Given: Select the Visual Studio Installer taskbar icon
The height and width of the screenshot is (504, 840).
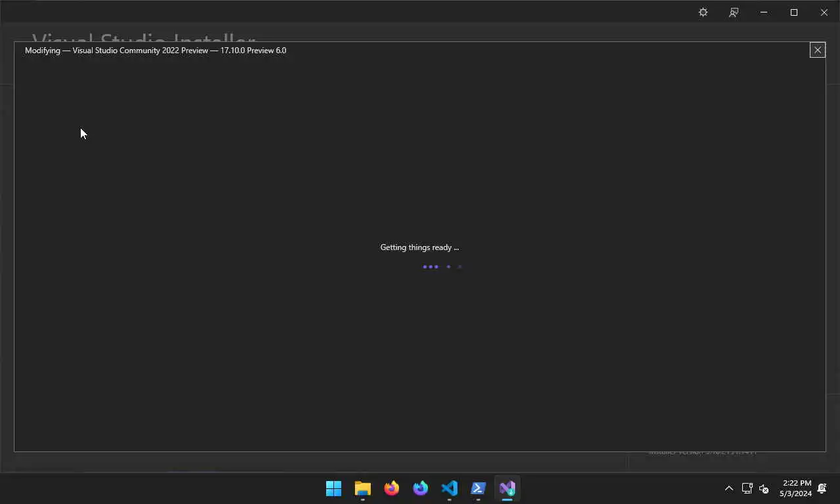Looking at the screenshot, I should click(507, 488).
